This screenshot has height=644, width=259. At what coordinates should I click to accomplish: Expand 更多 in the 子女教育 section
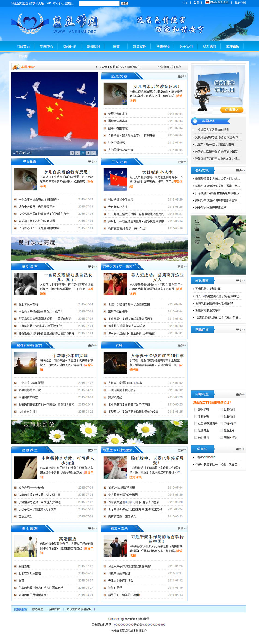click(x=92, y=162)
